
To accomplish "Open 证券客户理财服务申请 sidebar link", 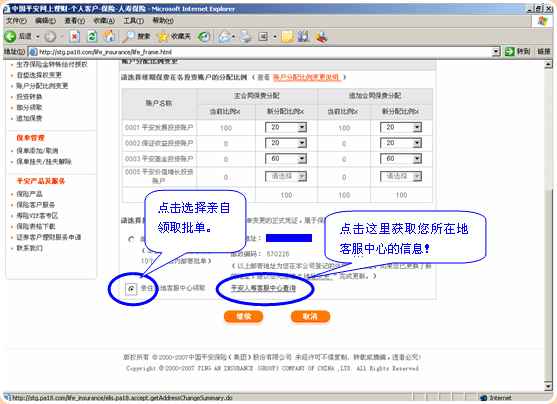I will [x=49, y=237].
